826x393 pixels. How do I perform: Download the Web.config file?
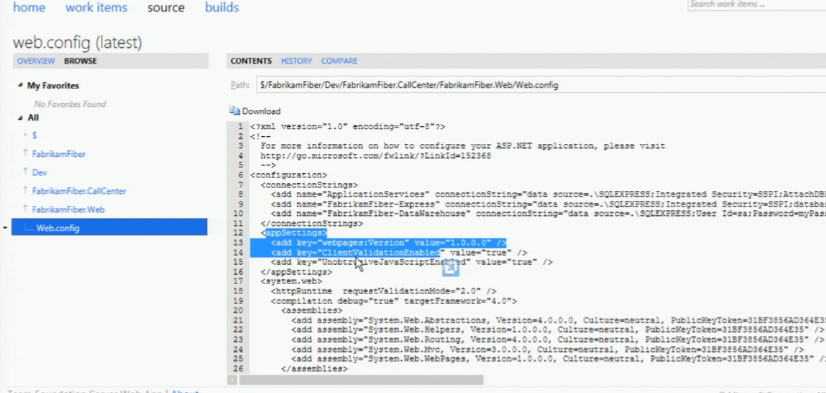pyautogui.click(x=261, y=111)
